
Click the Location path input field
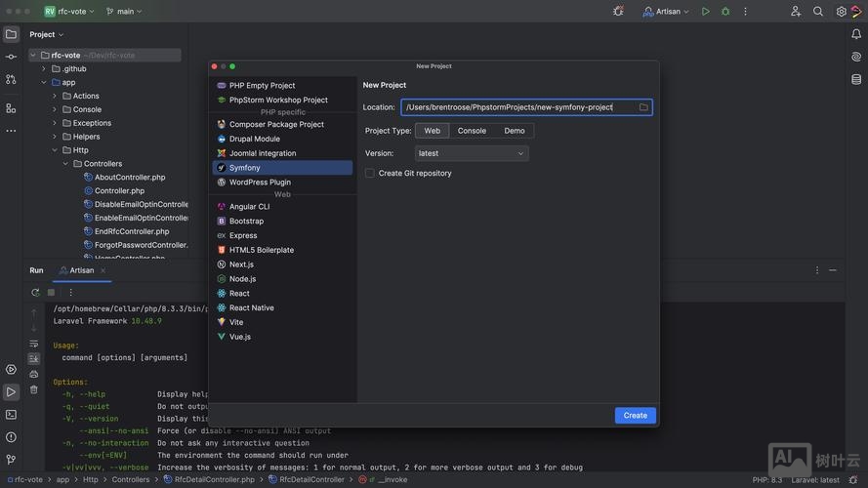pyautogui.click(x=517, y=107)
